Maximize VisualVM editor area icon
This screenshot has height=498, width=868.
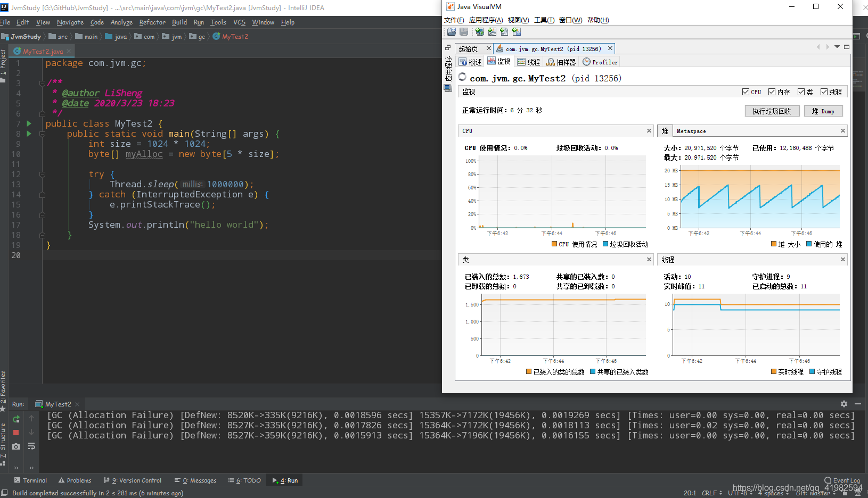pyautogui.click(x=847, y=47)
